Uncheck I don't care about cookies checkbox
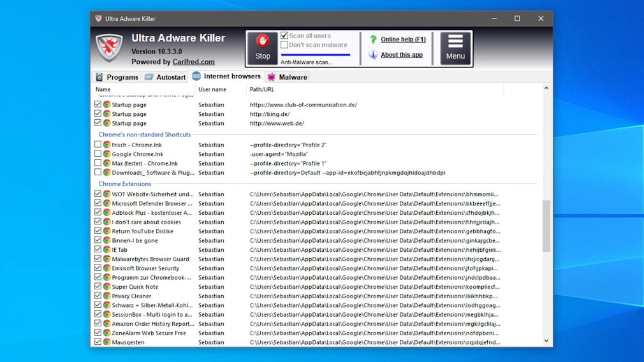 [98, 222]
